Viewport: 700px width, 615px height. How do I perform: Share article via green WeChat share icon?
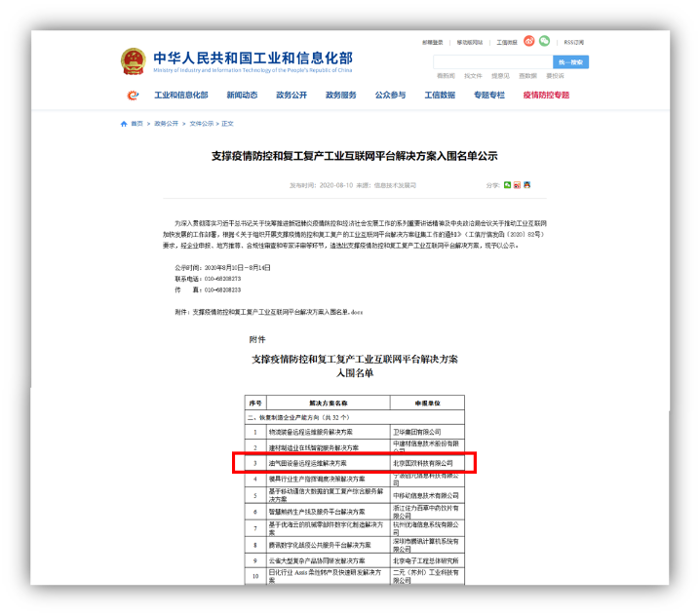pyautogui.click(x=507, y=185)
